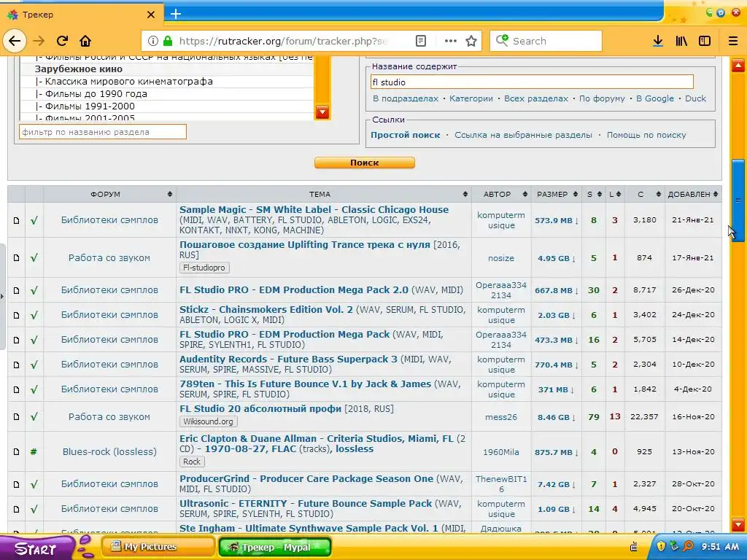This screenshot has height=560, width=747.
Task: Open the hamburger application menu
Action: tap(733, 41)
